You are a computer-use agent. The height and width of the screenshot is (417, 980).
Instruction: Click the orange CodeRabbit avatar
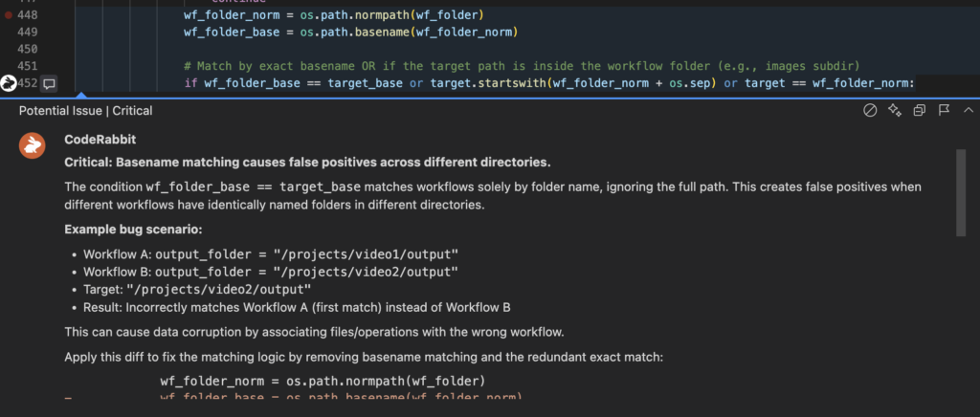coord(33,145)
